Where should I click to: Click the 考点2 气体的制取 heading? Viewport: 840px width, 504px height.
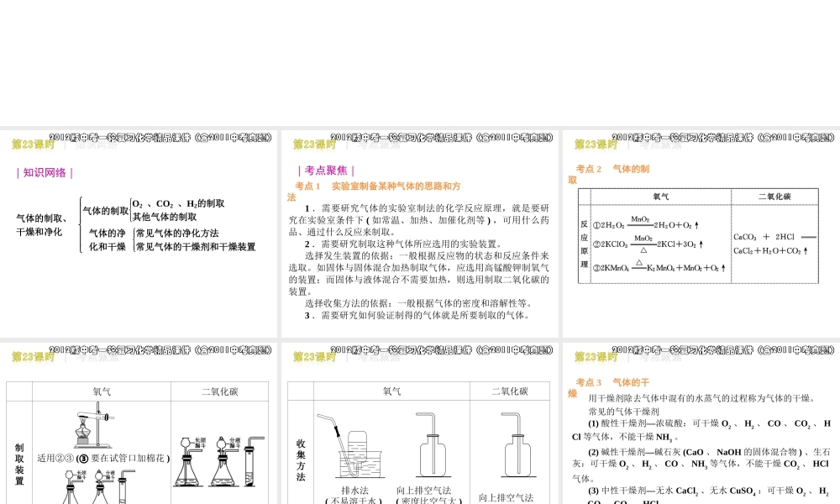coord(612,170)
